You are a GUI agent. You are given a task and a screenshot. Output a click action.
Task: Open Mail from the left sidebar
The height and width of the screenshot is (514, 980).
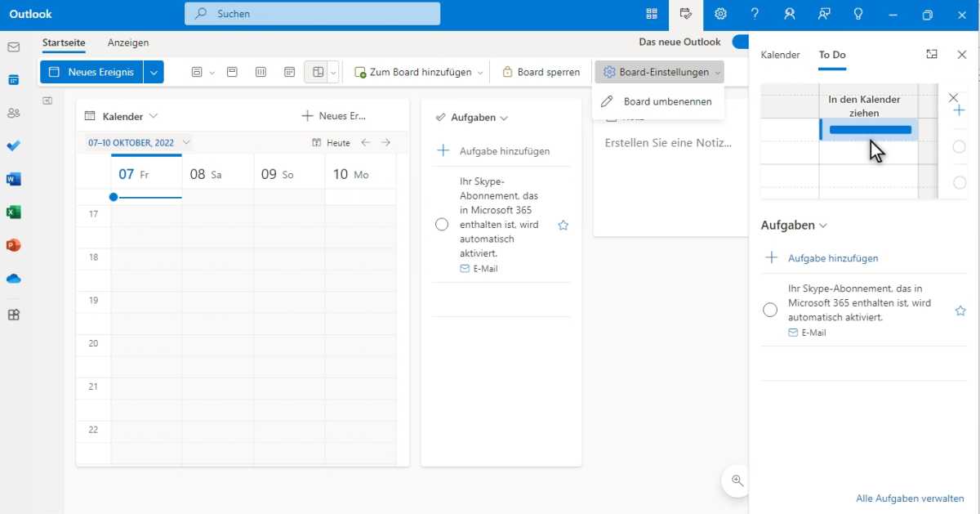coord(13,47)
